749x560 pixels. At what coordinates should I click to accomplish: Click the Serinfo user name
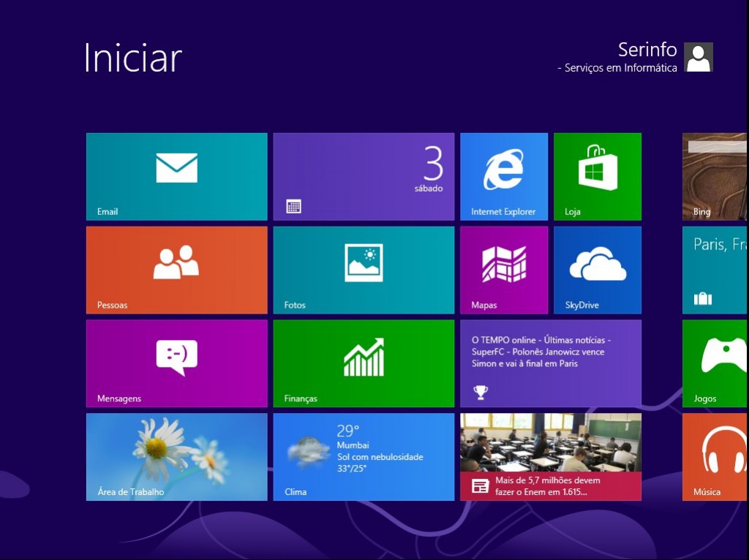[x=647, y=49]
